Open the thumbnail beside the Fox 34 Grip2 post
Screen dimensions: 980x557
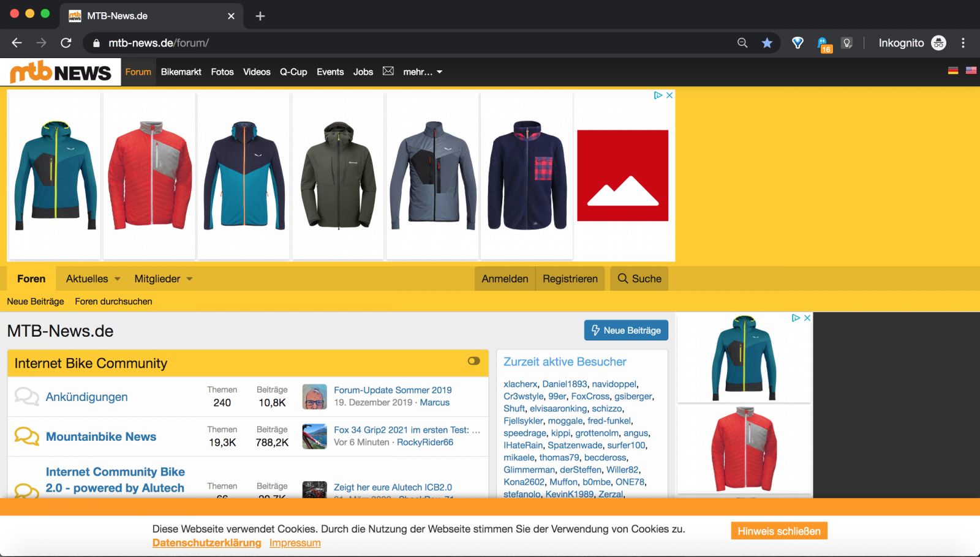point(315,436)
